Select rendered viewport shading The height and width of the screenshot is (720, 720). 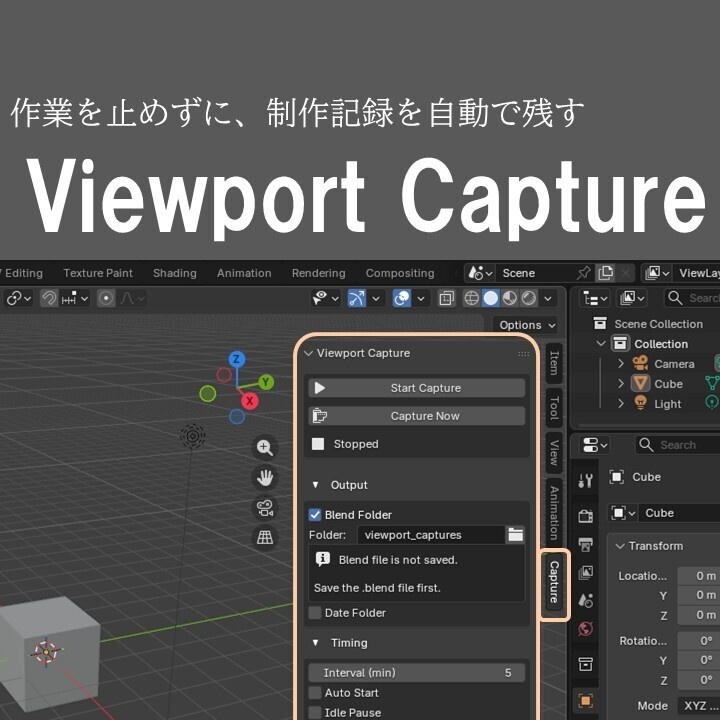point(529,298)
